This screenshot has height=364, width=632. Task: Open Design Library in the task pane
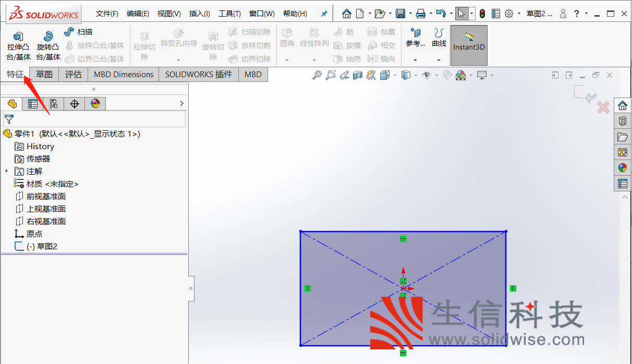pos(622,121)
